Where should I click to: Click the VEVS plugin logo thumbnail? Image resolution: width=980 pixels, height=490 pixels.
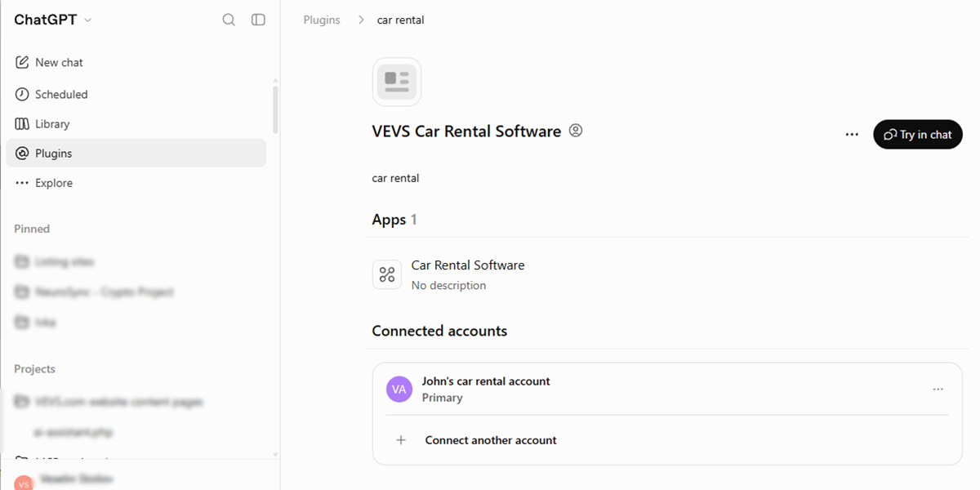click(x=397, y=82)
